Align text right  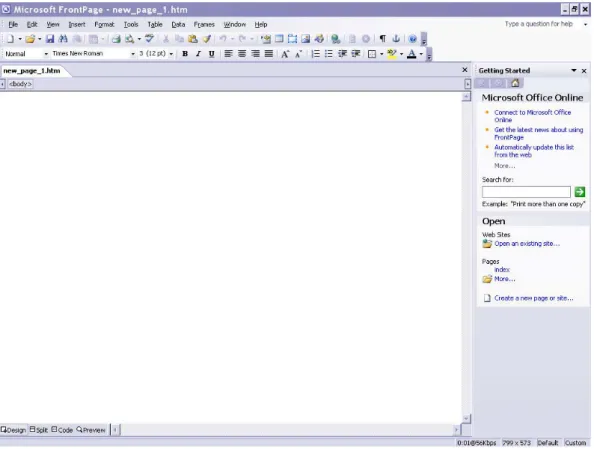tap(255, 54)
